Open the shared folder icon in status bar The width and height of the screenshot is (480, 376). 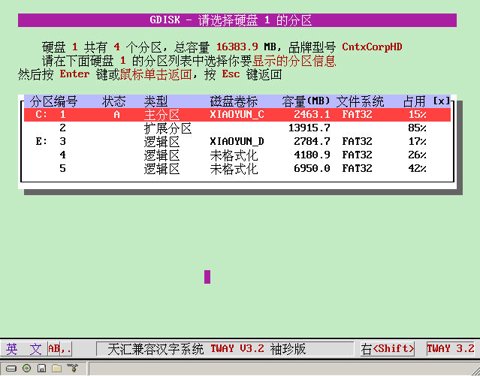point(57,368)
